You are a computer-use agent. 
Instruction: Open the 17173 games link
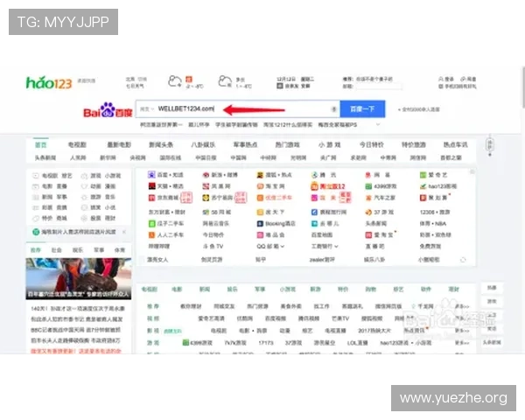266,343
